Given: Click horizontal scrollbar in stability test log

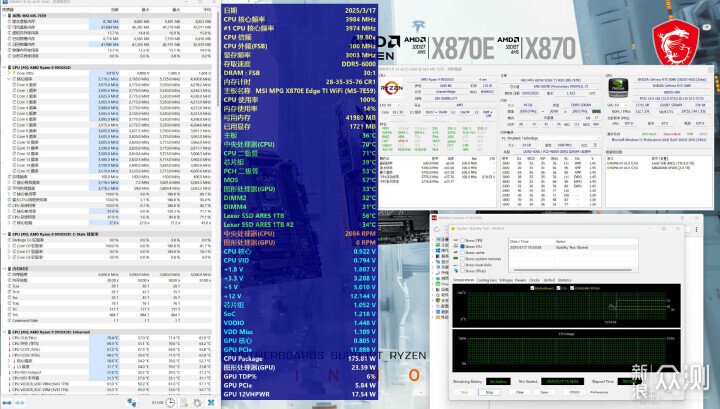Looking at the screenshot, I should (x=573, y=270).
